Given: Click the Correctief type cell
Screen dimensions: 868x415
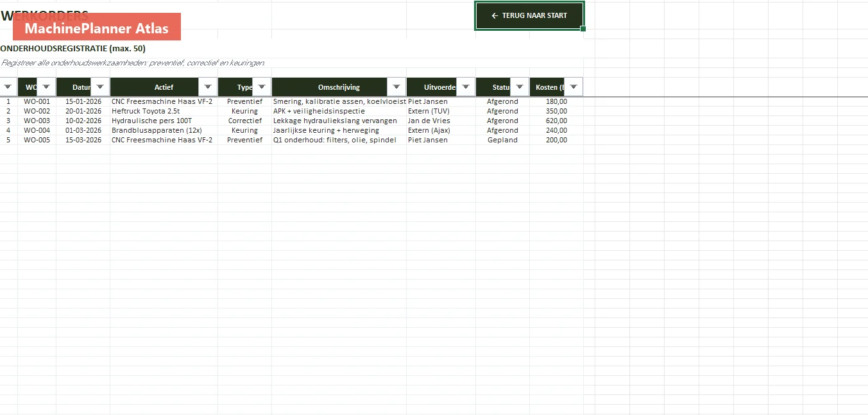Looking at the screenshot, I should pos(244,121).
